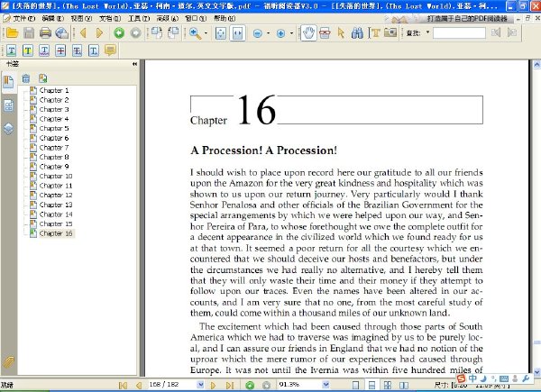
Task: Open the Advanced (高级) menu
Action: [x=168, y=18]
